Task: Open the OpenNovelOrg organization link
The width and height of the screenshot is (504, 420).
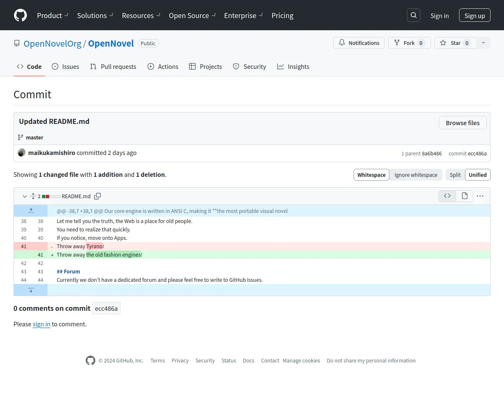Action: pos(52,43)
